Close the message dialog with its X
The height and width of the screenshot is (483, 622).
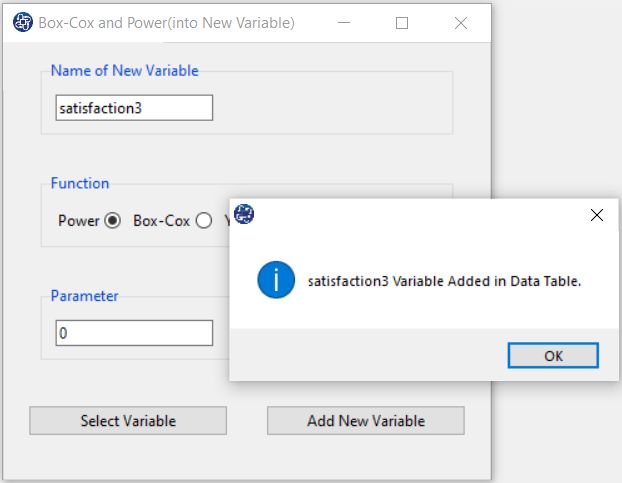pyautogui.click(x=597, y=215)
